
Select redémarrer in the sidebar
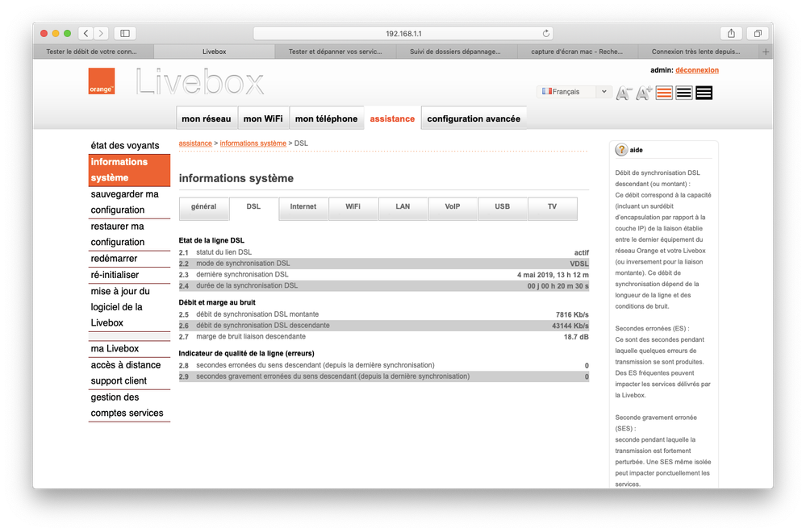[114, 259]
